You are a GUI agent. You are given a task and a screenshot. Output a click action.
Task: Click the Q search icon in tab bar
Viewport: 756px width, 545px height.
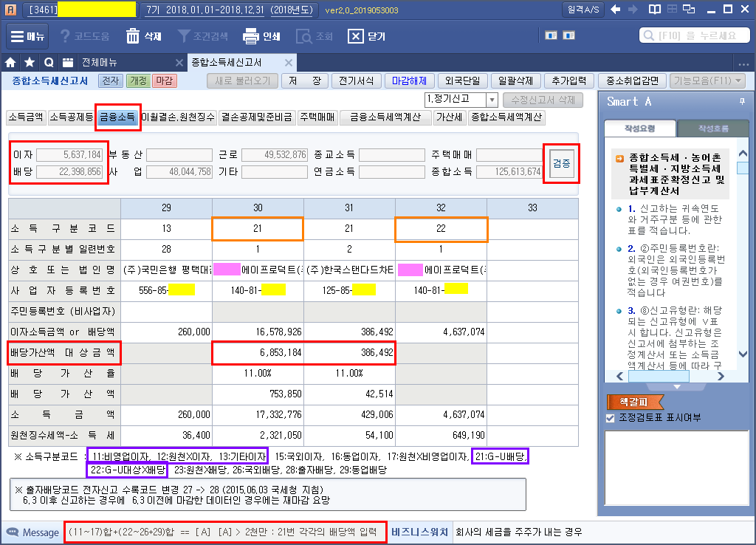point(49,63)
